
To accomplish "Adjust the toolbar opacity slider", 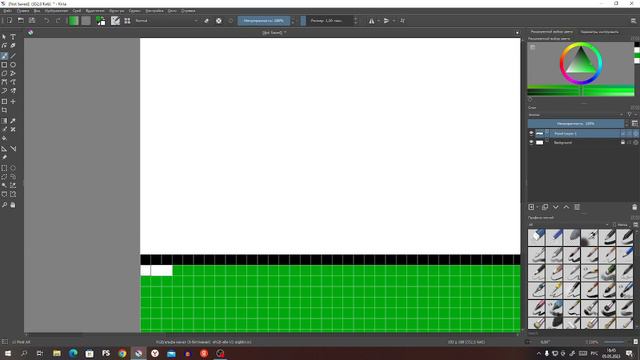I will (264, 20).
